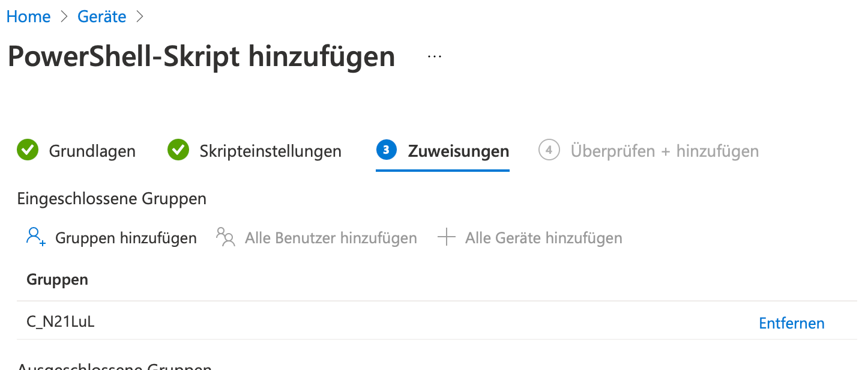Click the gray circle numbered 4 step indicator
Viewport: 868px width, 370px height.
tap(549, 150)
